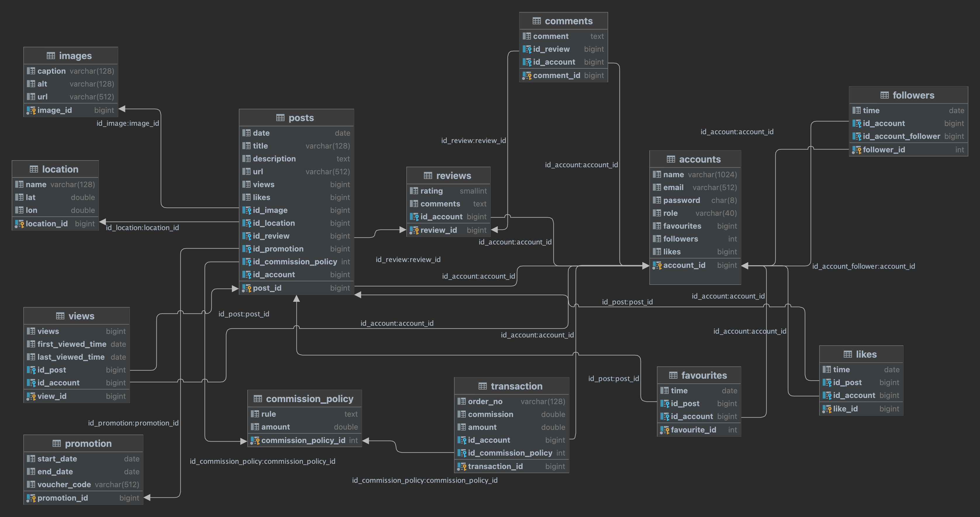Click key icon next to account_id

[x=657, y=266]
